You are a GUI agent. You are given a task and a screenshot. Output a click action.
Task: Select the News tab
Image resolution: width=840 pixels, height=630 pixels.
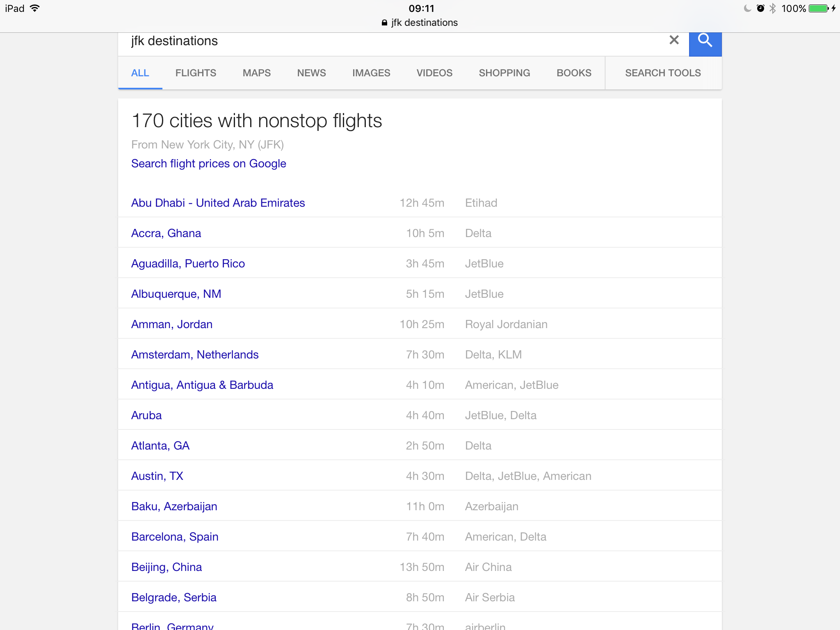tap(311, 73)
